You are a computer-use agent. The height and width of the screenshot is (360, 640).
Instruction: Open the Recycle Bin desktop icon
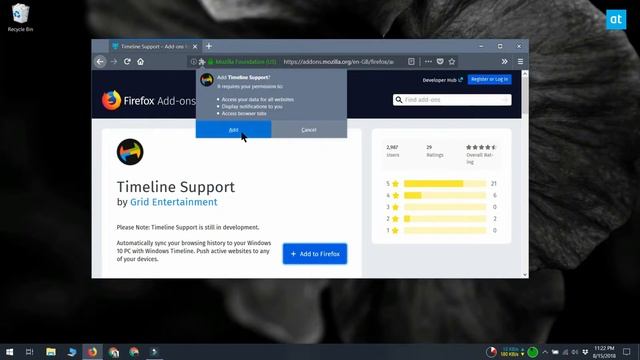(x=20, y=17)
